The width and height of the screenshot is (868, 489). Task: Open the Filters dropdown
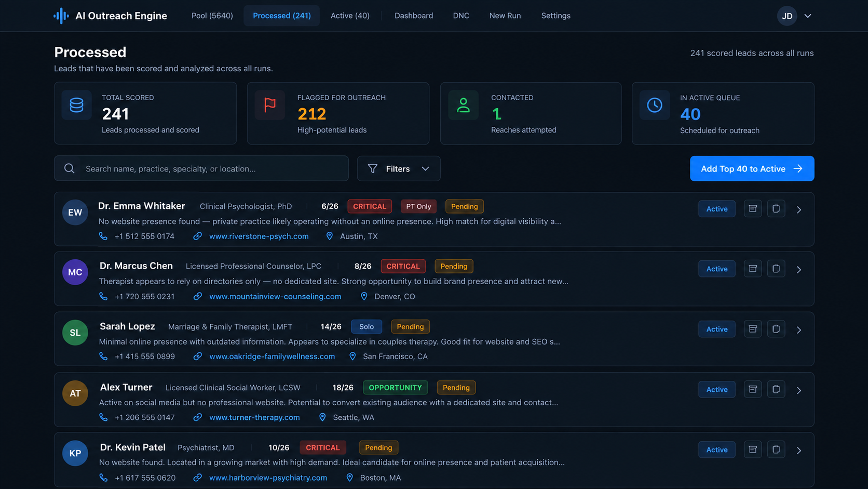[x=399, y=168]
